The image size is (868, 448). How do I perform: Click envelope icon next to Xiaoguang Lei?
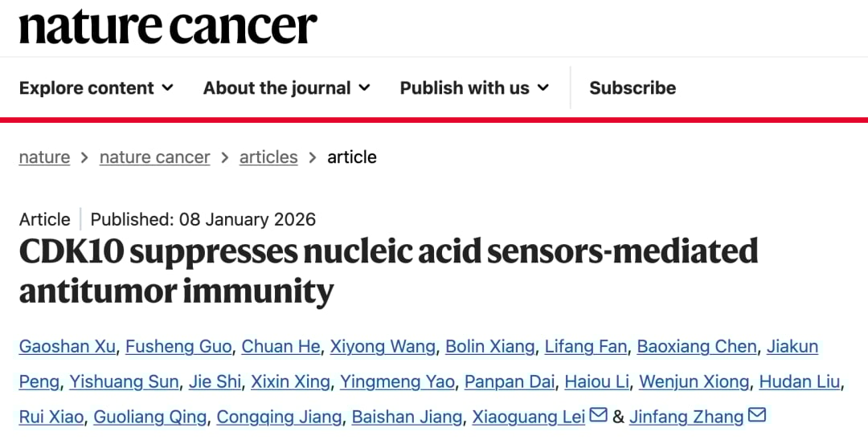(x=598, y=415)
